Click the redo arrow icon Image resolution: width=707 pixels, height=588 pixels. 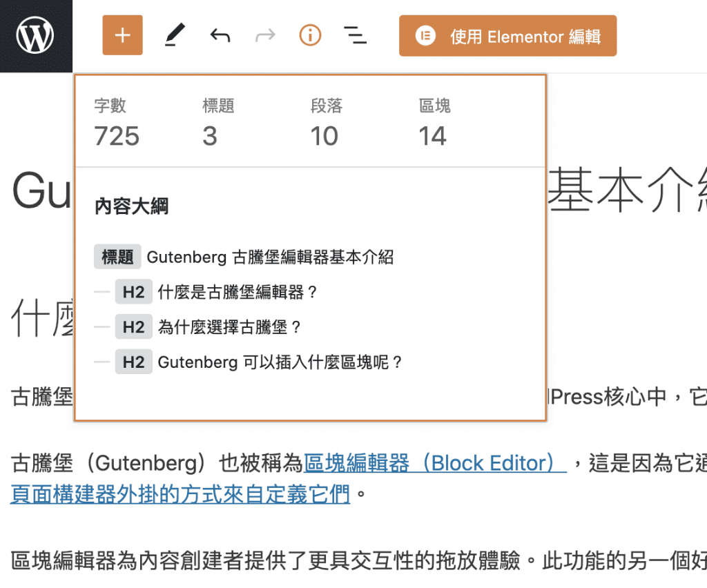[x=265, y=35]
